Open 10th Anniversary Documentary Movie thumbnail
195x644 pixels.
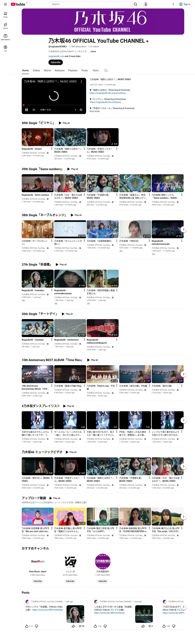tap(38, 374)
